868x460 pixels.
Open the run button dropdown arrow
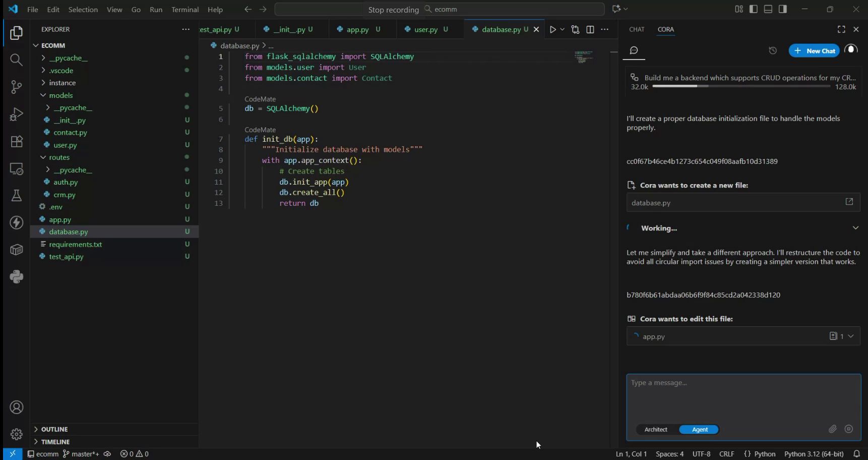point(562,29)
